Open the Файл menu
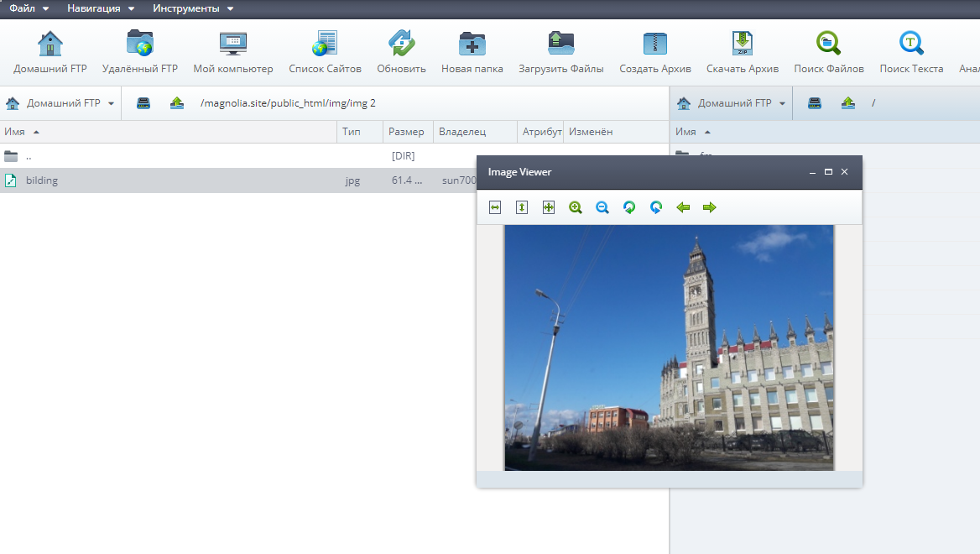980x554 pixels. (29, 8)
